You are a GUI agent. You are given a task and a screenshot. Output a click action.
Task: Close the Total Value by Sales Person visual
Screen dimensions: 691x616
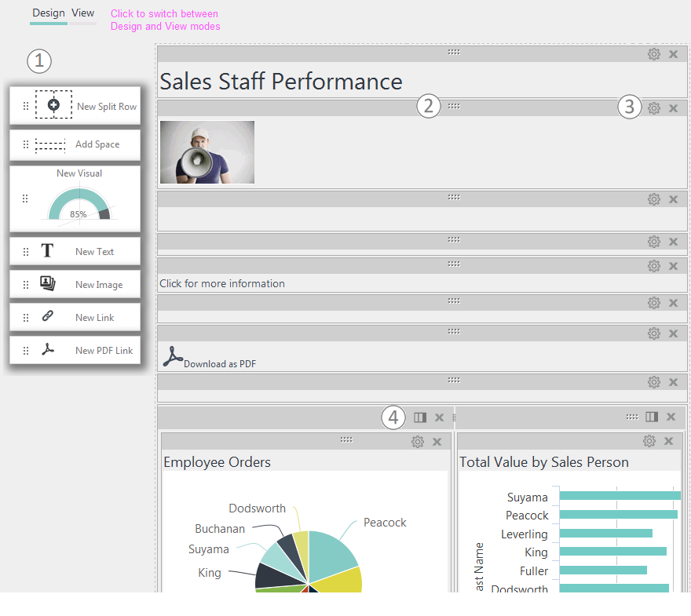click(x=668, y=441)
